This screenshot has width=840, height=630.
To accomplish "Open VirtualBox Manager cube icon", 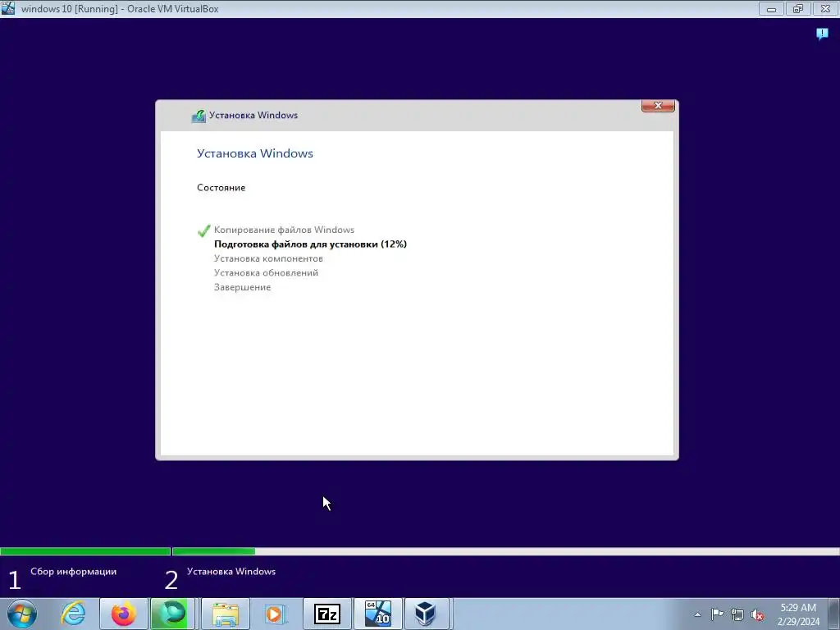I will point(426,614).
